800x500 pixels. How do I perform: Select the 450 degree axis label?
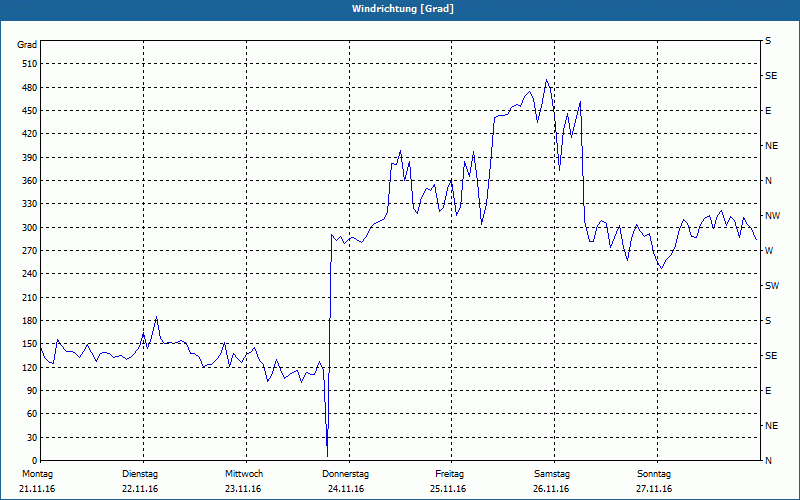point(30,111)
